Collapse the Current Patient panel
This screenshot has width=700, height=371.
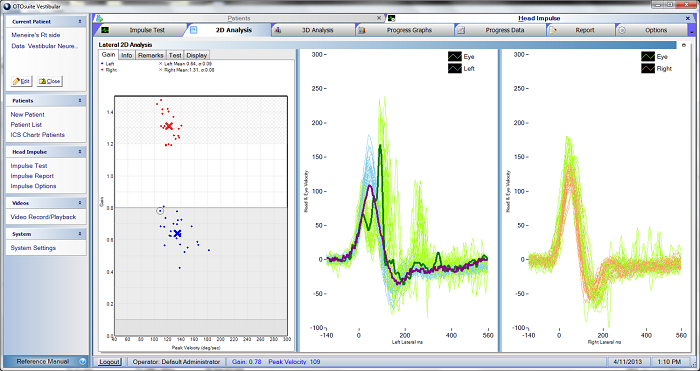point(80,21)
